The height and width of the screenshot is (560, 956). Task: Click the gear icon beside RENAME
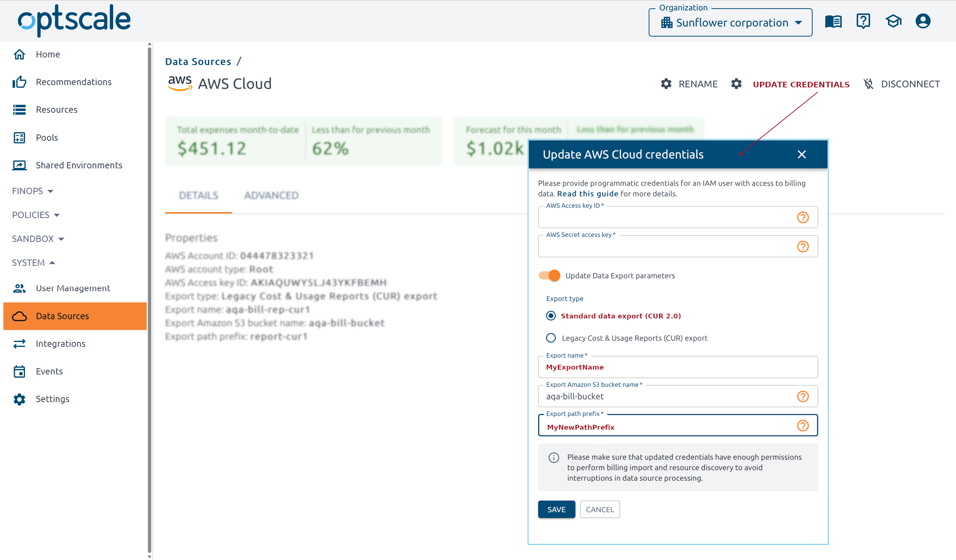pos(666,84)
